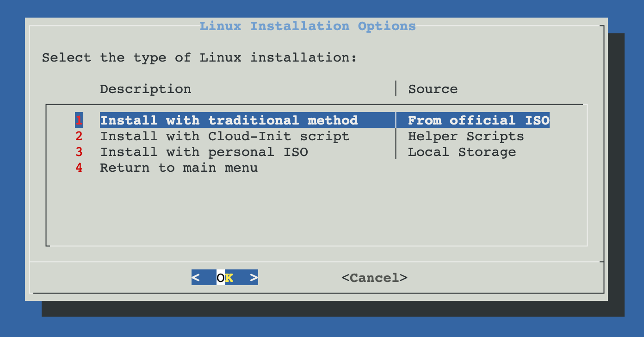Click the 'Linux Installation Options' dialog title
The image size is (644, 337).
click(308, 26)
